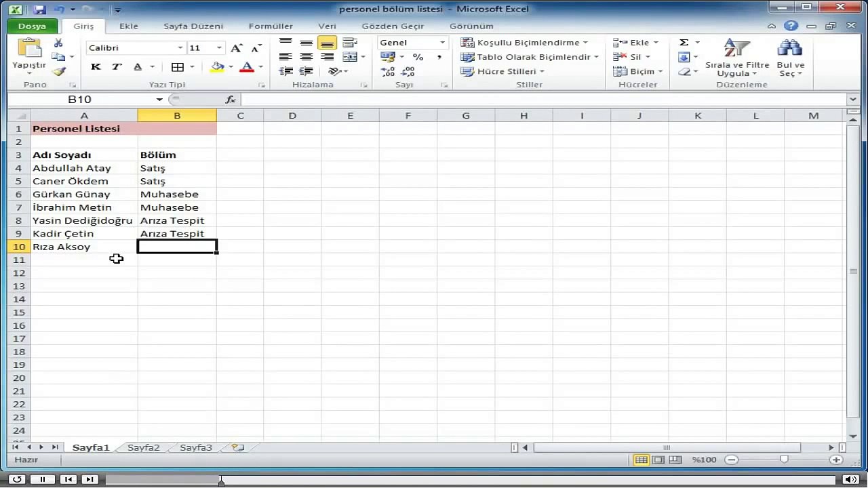Open the font size 11 dropdown
This screenshot has width=868, height=488.
pyautogui.click(x=219, y=48)
